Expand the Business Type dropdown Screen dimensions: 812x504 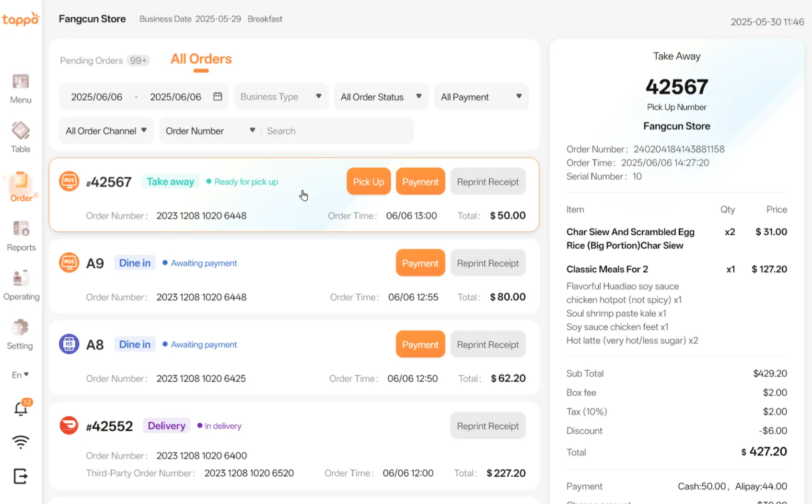tap(281, 97)
